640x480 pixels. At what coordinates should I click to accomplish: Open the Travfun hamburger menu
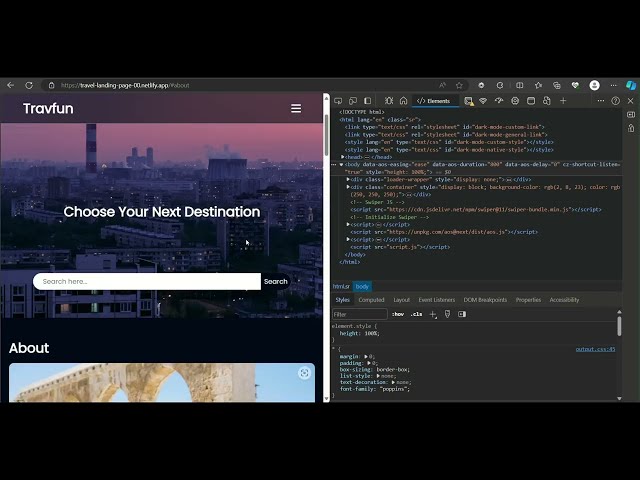tap(296, 108)
